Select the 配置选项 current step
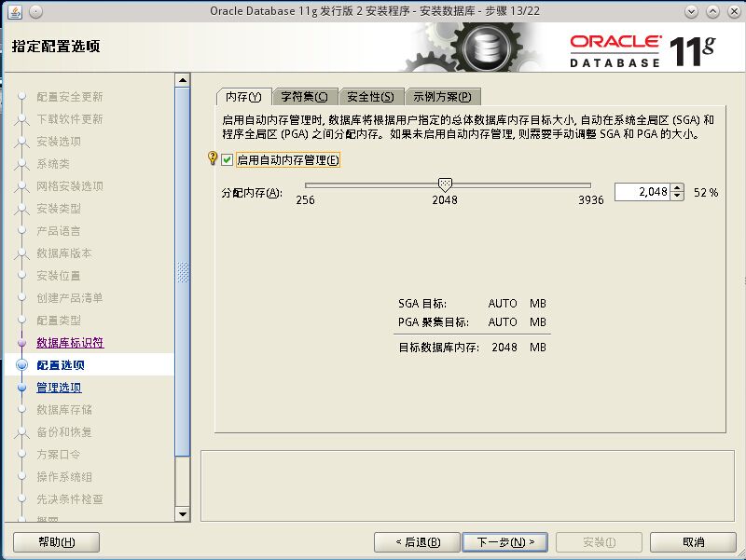Image resolution: width=746 pixels, height=560 pixels. point(61,365)
